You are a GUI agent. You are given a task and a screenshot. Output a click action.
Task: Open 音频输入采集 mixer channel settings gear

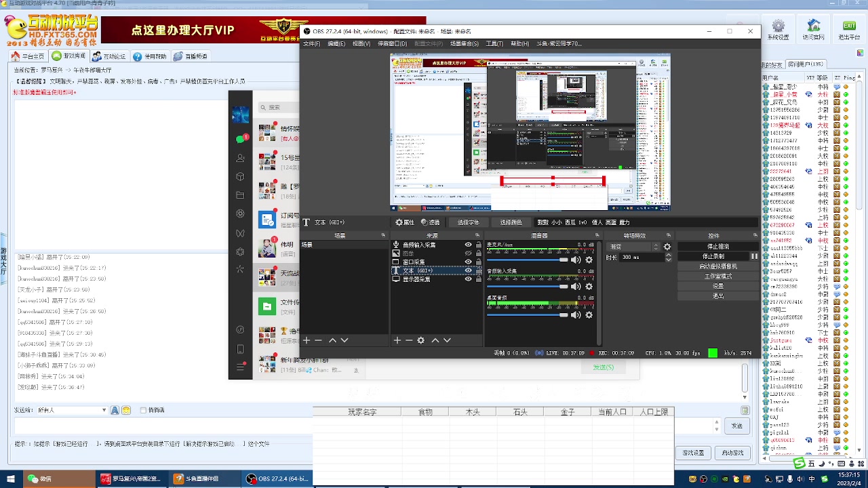(x=589, y=286)
